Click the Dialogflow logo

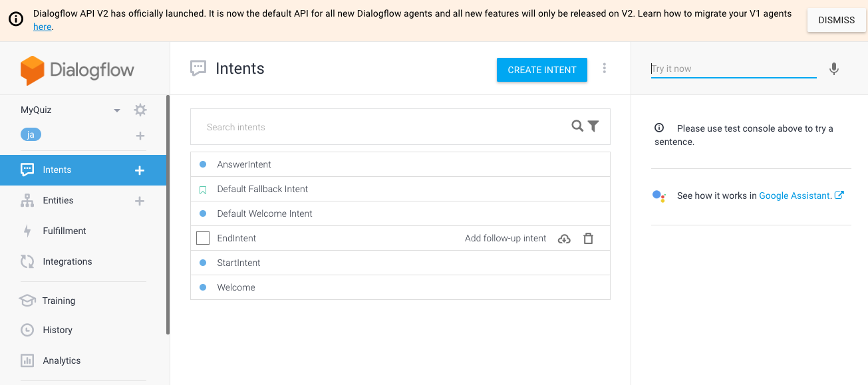coord(77,69)
